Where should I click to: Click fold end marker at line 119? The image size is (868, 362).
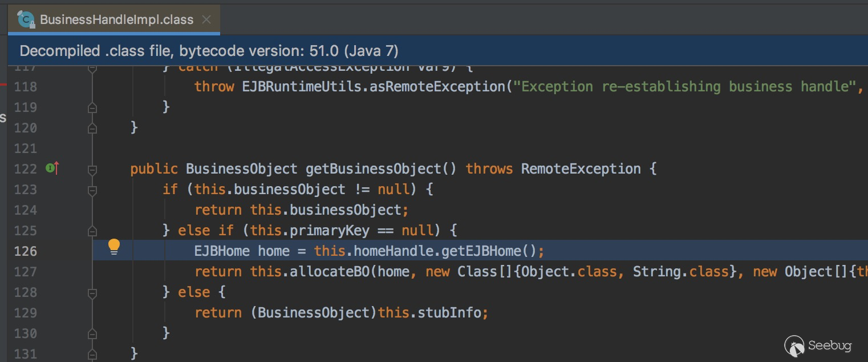[92, 107]
